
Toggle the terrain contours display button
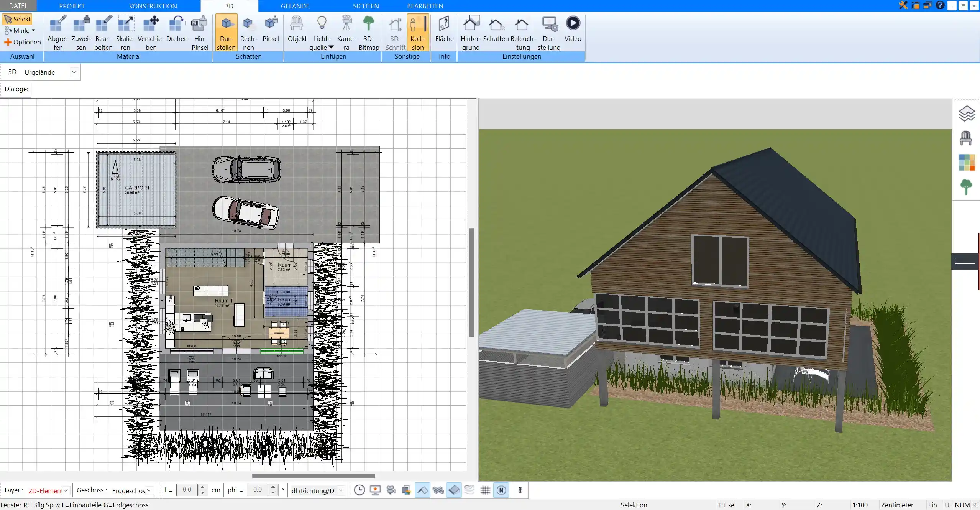click(469, 490)
